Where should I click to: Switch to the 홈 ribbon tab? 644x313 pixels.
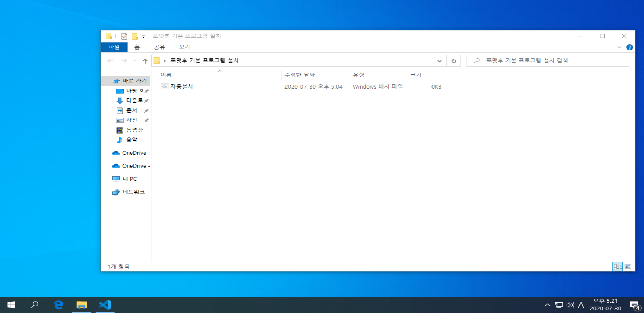click(137, 47)
